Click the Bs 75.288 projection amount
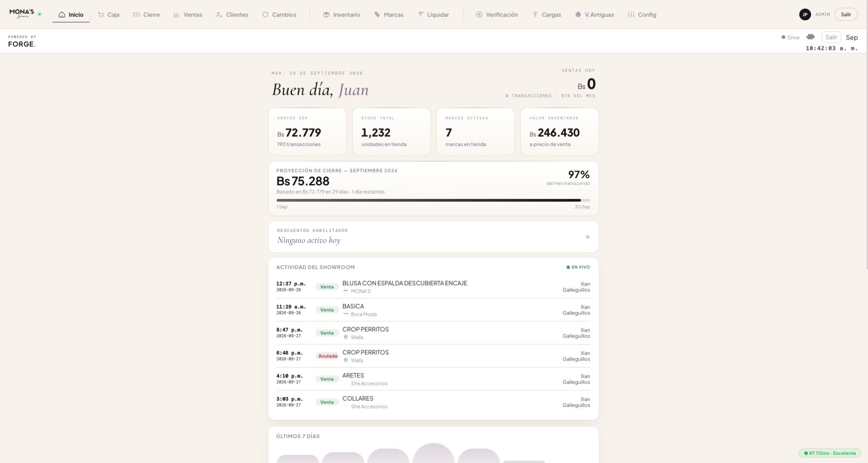Image resolution: width=868 pixels, height=463 pixels. click(303, 181)
